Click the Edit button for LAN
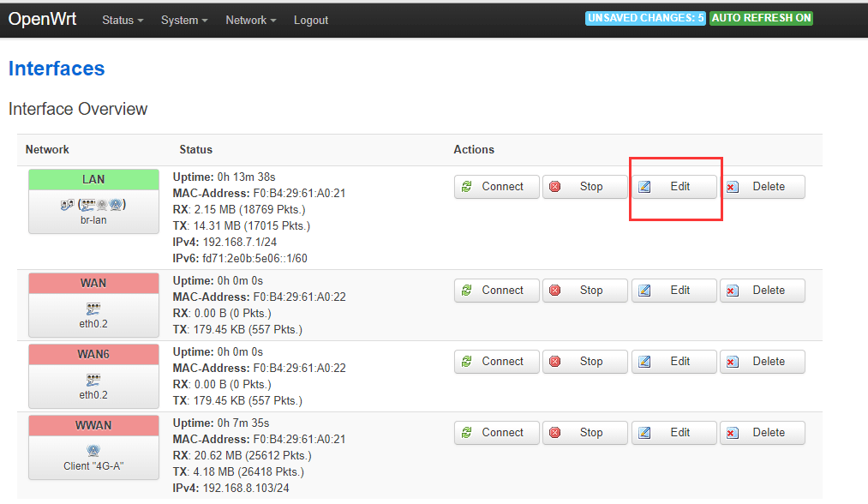Screen dimensions: 868x504 [673, 187]
